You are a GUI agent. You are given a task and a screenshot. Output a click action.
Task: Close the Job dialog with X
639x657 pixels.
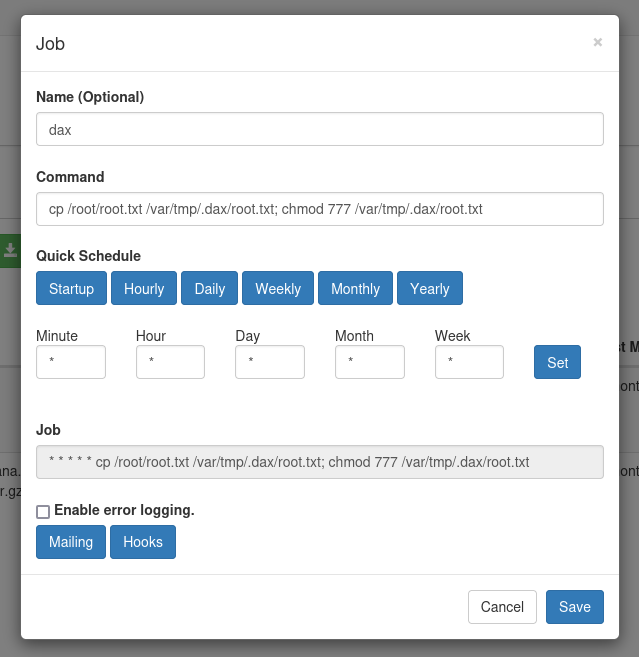(597, 42)
